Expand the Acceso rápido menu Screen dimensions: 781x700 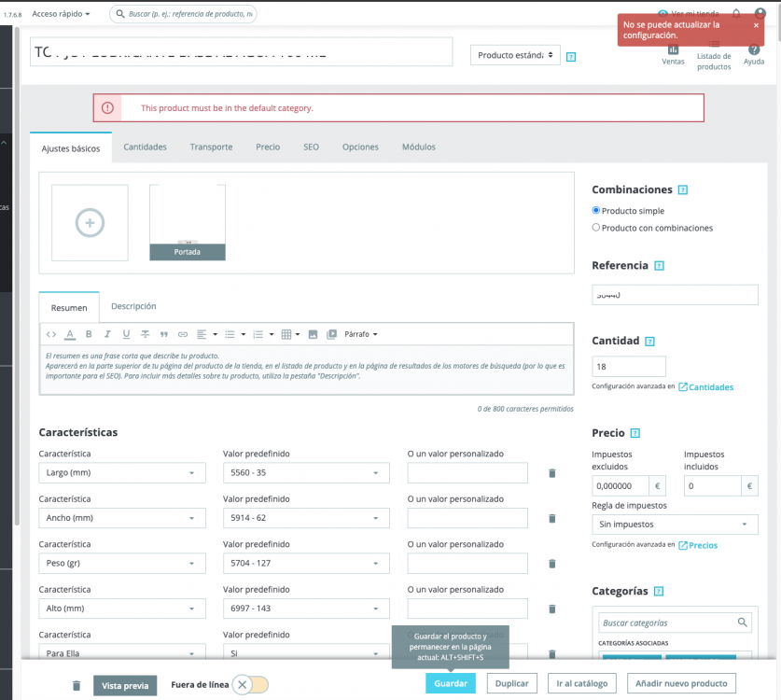coord(61,14)
